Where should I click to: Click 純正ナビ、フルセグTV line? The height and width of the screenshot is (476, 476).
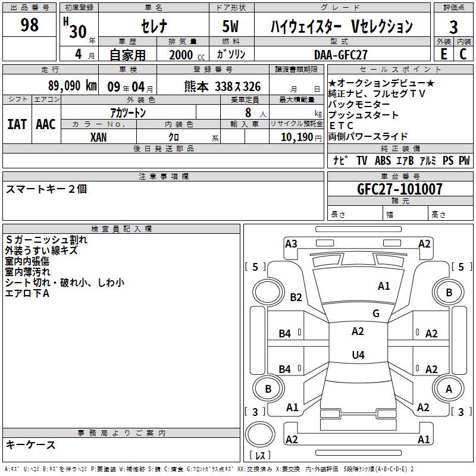pos(377,93)
